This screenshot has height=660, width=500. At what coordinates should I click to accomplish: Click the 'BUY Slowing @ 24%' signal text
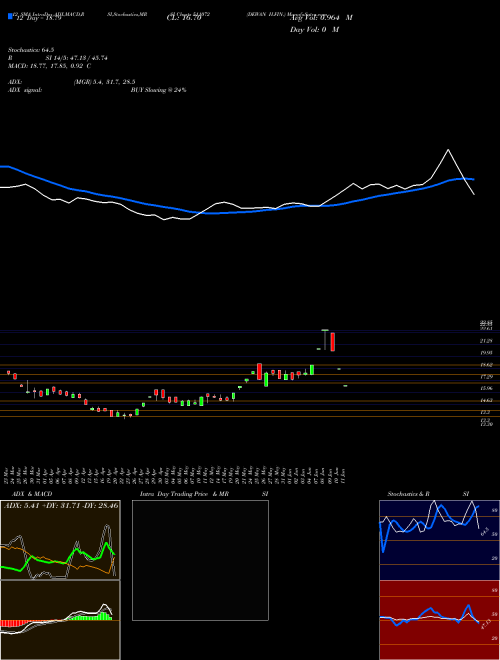click(158, 90)
